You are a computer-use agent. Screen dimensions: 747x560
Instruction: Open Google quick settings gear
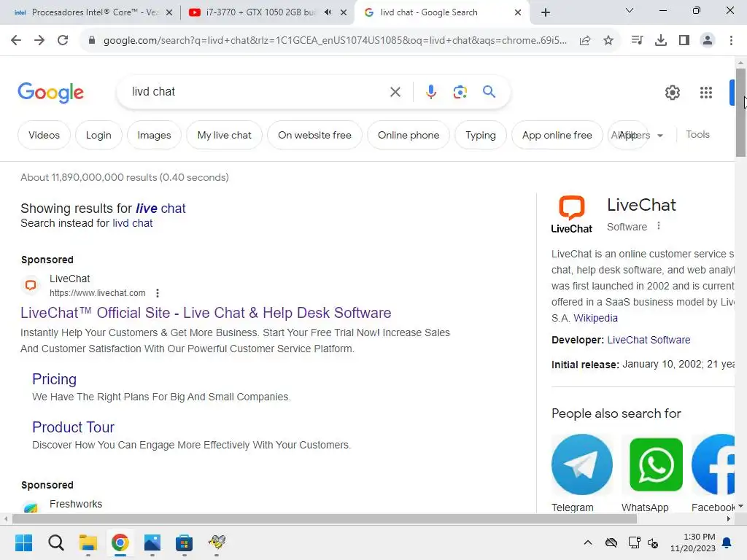coord(673,93)
